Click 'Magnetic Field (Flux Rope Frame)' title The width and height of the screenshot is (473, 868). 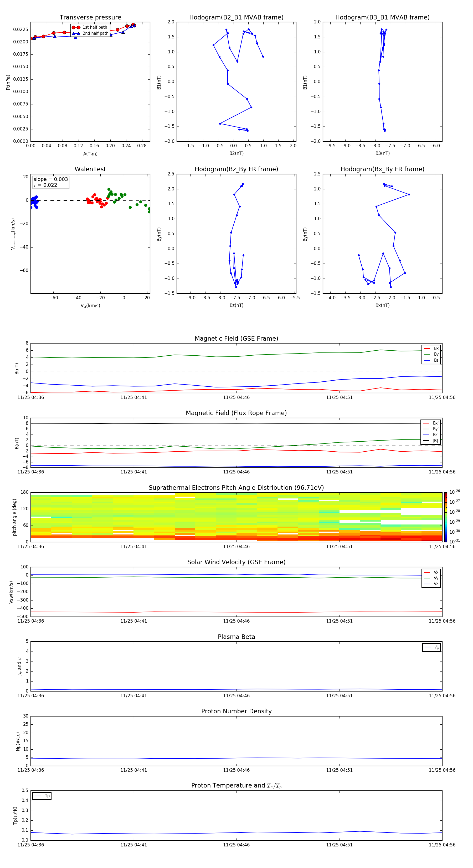tap(236, 413)
